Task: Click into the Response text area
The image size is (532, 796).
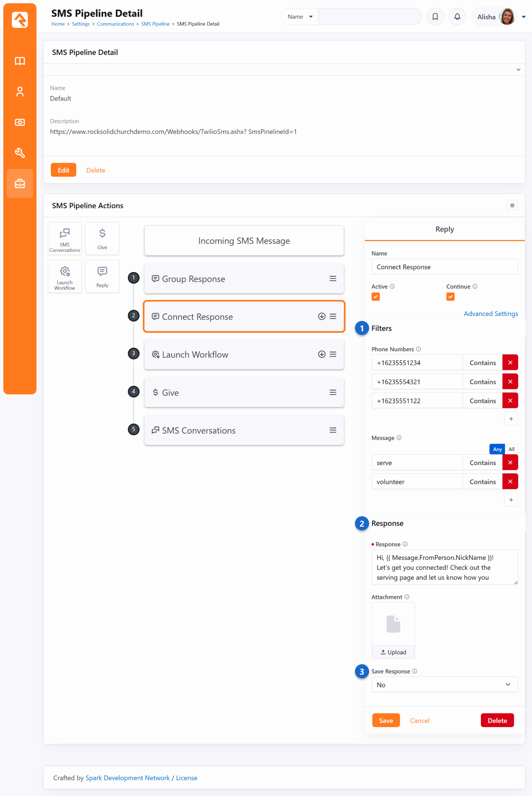Action: [444, 567]
